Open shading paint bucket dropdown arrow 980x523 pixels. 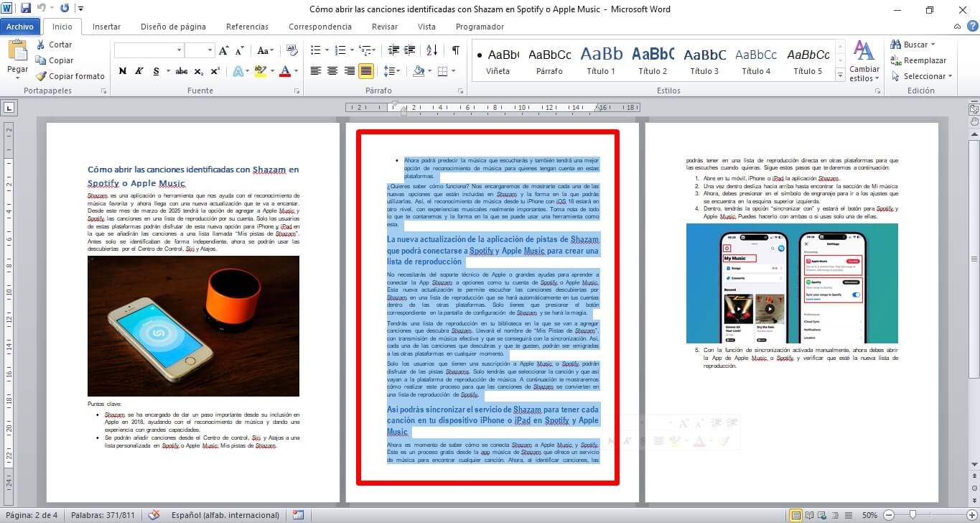(x=430, y=71)
